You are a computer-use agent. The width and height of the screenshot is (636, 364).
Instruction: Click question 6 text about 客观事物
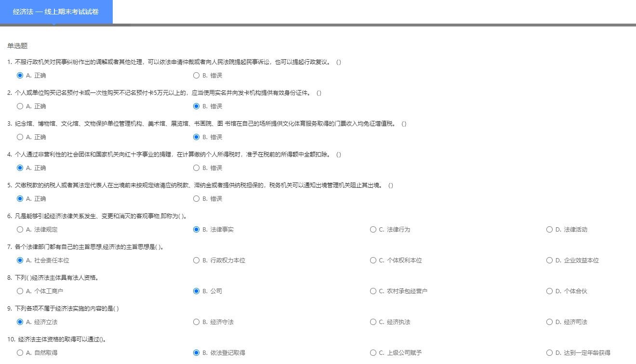click(x=97, y=216)
